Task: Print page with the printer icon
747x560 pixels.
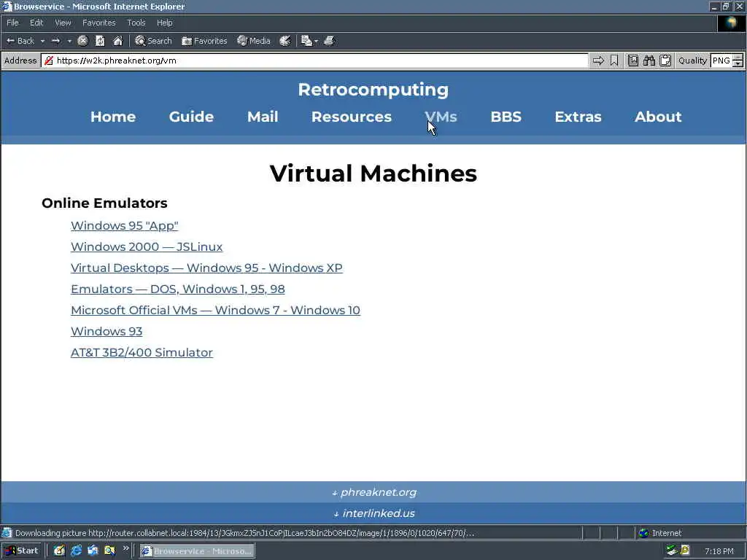Action: [x=329, y=41]
